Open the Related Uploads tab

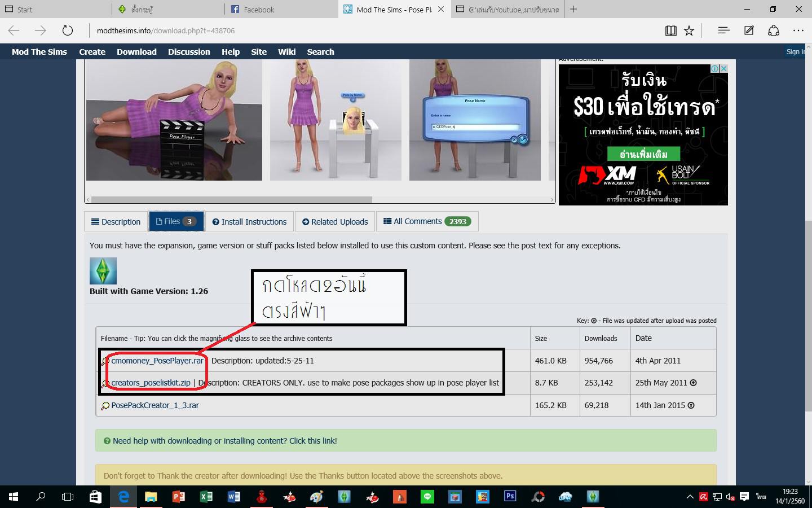coord(335,221)
